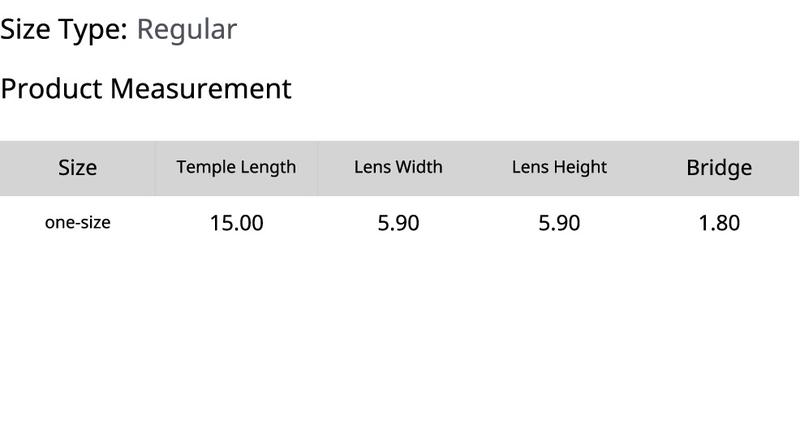Screen dimensions: 800x445
Task: Click the 5.90 value under Lens Width
Action: [x=398, y=223]
